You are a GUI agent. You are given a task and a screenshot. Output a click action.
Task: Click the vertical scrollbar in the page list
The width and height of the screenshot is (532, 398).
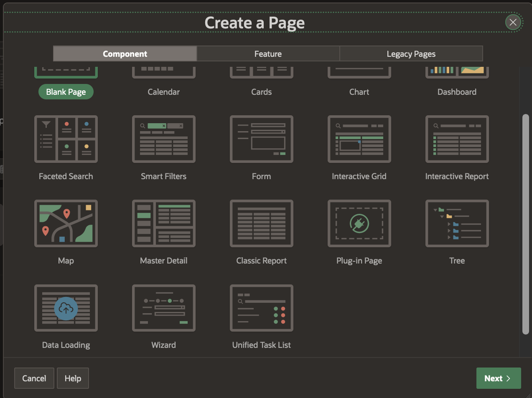click(525, 224)
